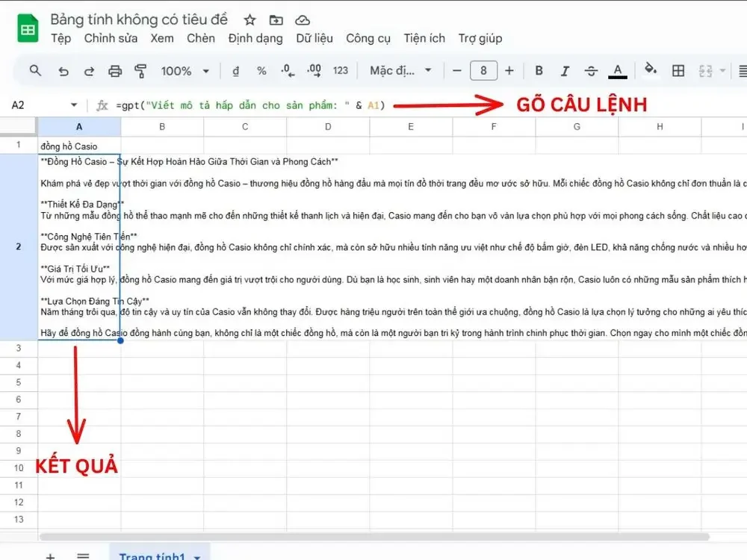The width and height of the screenshot is (747, 560).
Task: Open the Tiện ích menu
Action: 424,38
